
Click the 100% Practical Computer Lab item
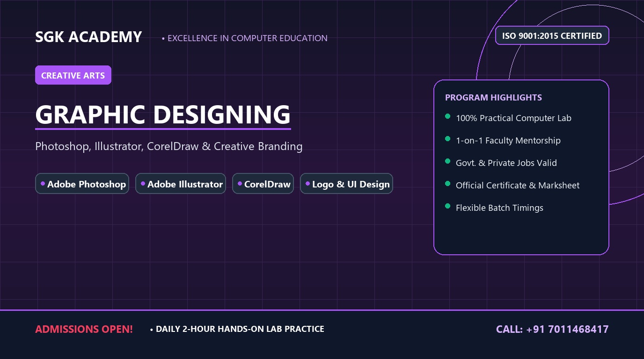[508, 118]
